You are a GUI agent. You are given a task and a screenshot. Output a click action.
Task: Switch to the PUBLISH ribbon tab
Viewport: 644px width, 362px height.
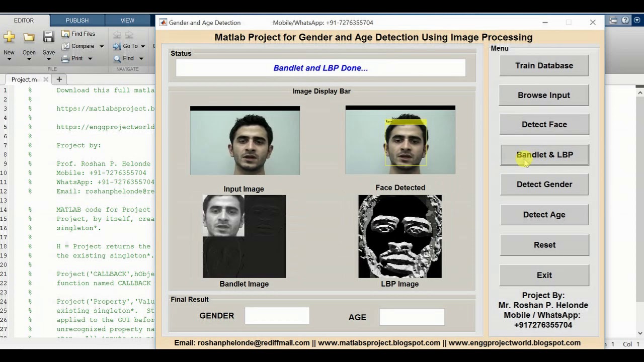pos(77,21)
